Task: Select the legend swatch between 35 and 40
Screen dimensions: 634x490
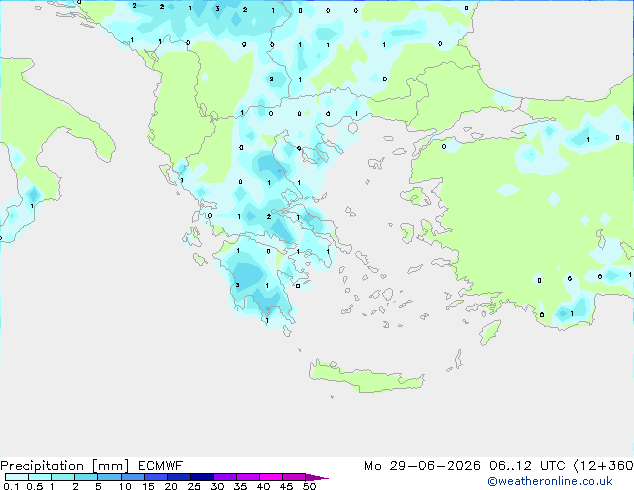Action: (x=248, y=477)
